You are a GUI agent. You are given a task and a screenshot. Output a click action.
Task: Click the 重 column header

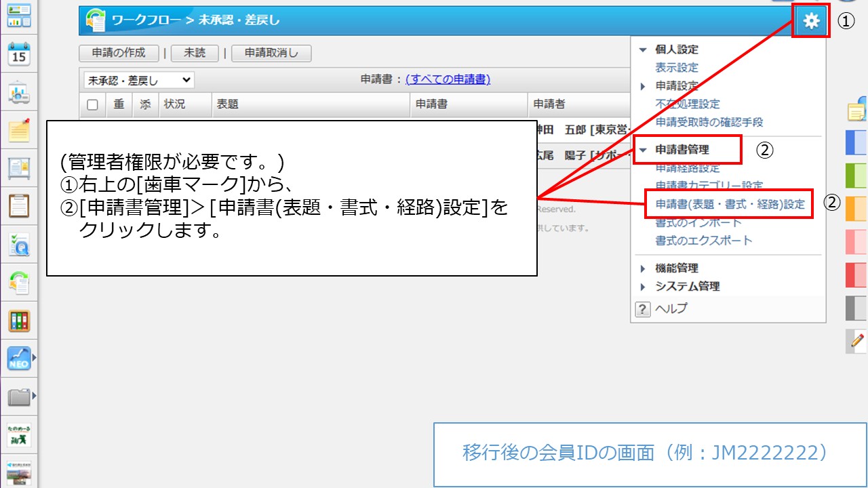[119, 104]
